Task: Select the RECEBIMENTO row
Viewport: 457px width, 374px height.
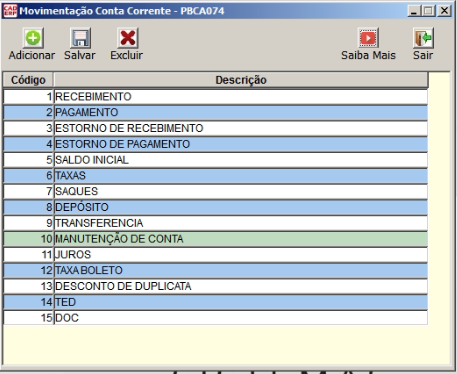Action: pos(215,97)
